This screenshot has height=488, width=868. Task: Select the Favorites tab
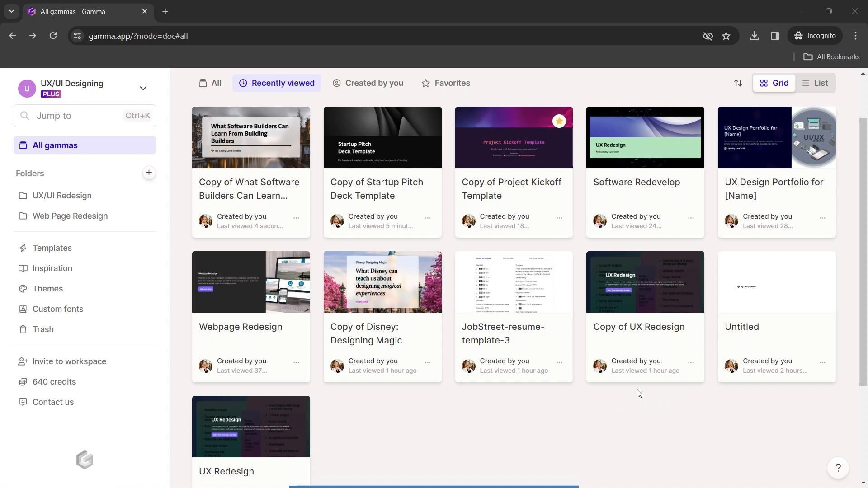tap(446, 83)
